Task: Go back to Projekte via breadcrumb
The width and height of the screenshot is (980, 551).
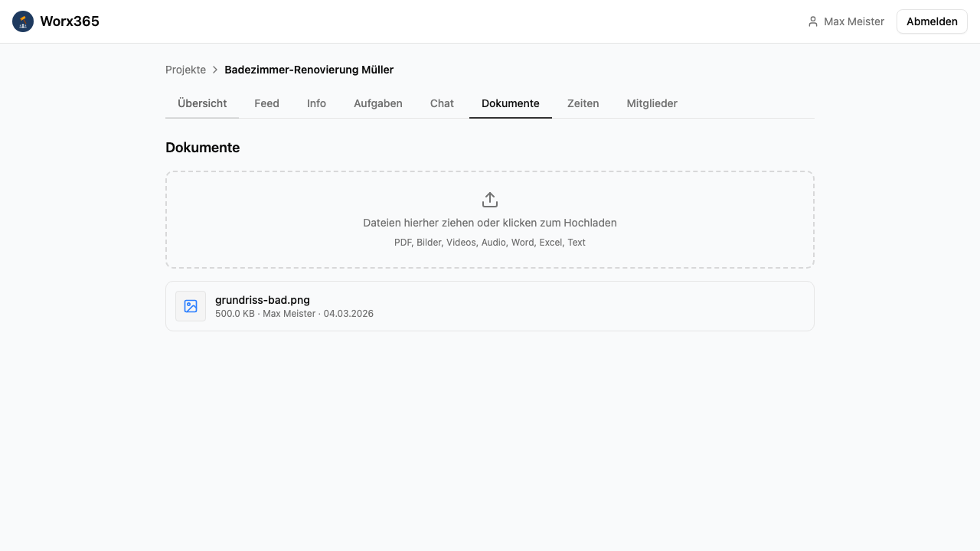Action: [x=185, y=70]
